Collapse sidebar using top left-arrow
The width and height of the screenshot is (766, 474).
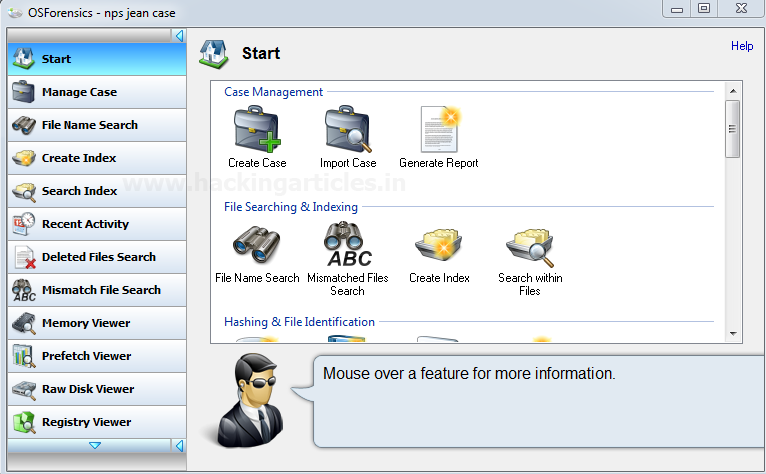pos(179,35)
